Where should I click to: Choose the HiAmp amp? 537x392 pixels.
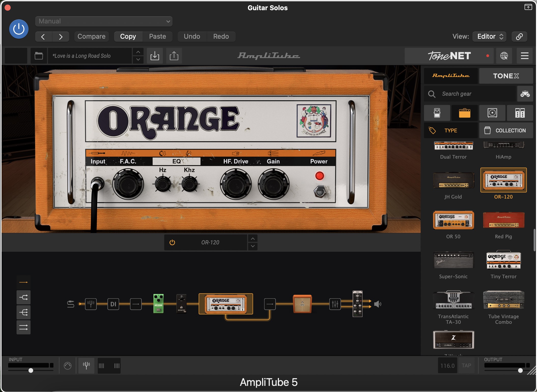pyautogui.click(x=503, y=150)
